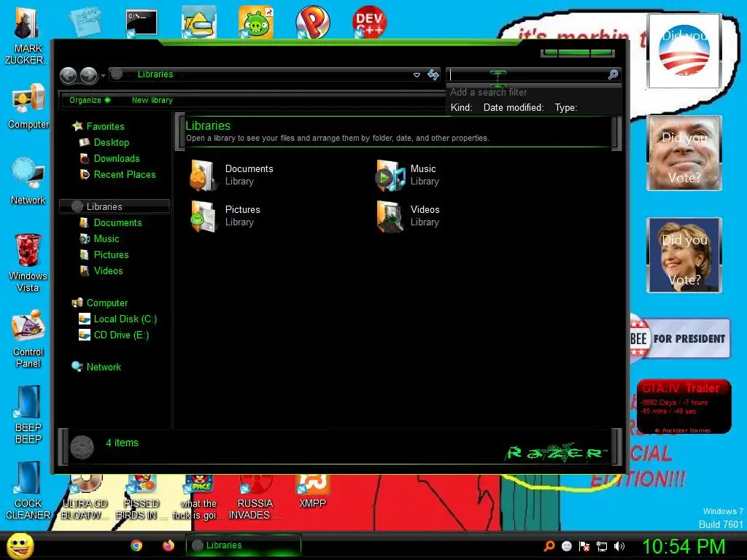Open the MARK ZUCKER desktop icon
Image resolution: width=747 pixels, height=560 pixels.
coord(27,36)
